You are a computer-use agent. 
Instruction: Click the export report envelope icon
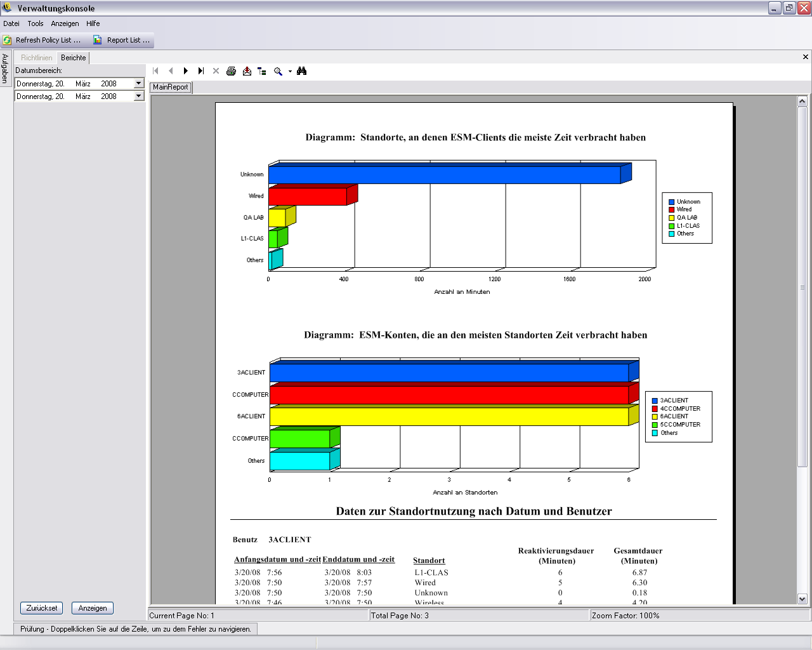coord(247,71)
